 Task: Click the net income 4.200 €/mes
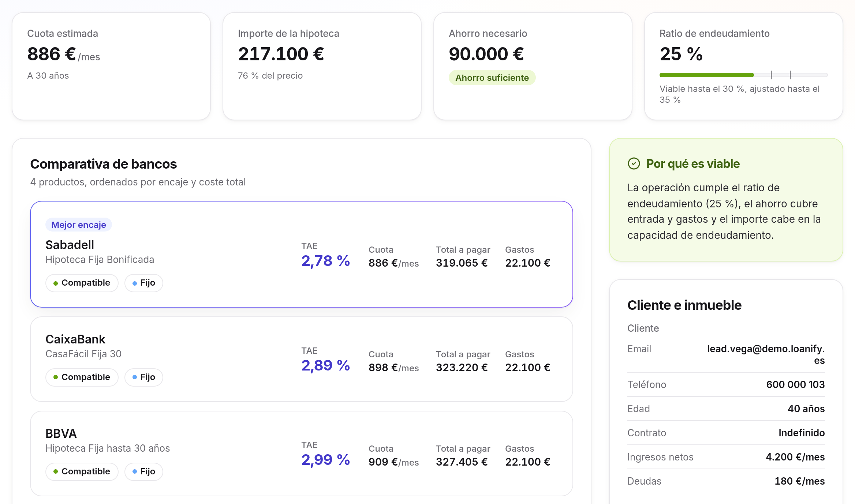click(795, 457)
